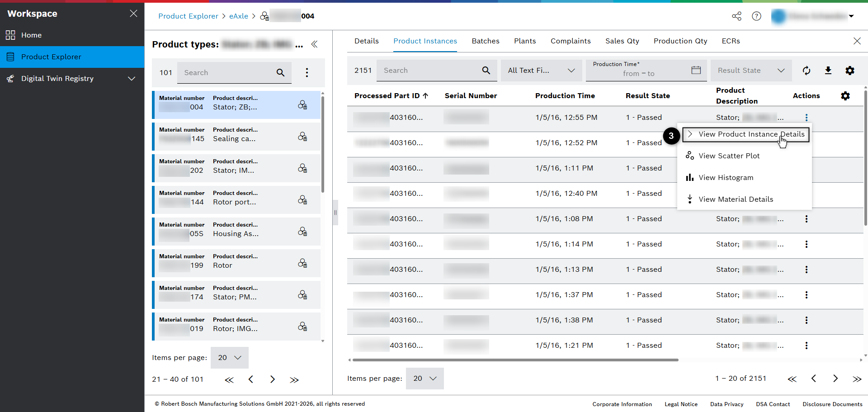Click the share icon in header

pos(736,16)
